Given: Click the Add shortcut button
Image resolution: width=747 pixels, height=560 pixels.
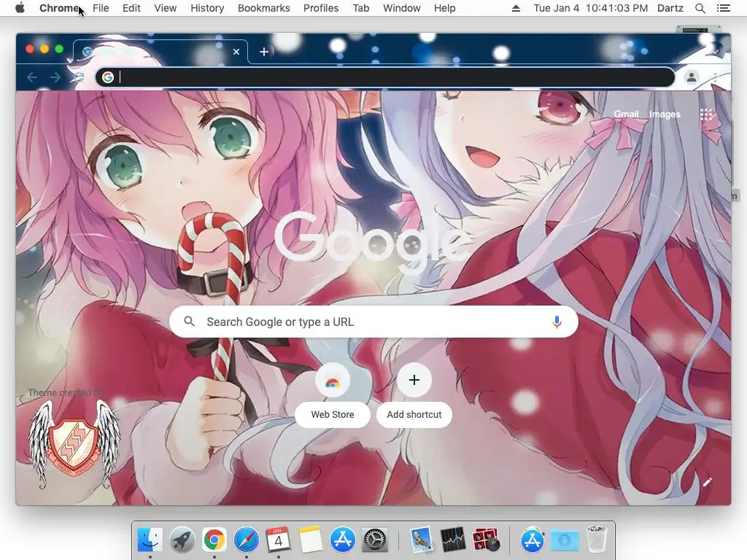Looking at the screenshot, I should pyautogui.click(x=414, y=395).
